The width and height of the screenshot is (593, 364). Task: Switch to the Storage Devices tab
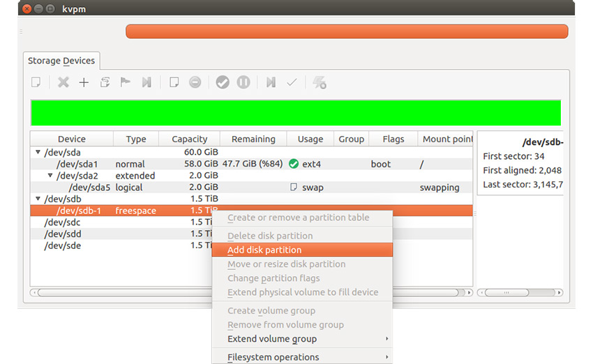[61, 61]
